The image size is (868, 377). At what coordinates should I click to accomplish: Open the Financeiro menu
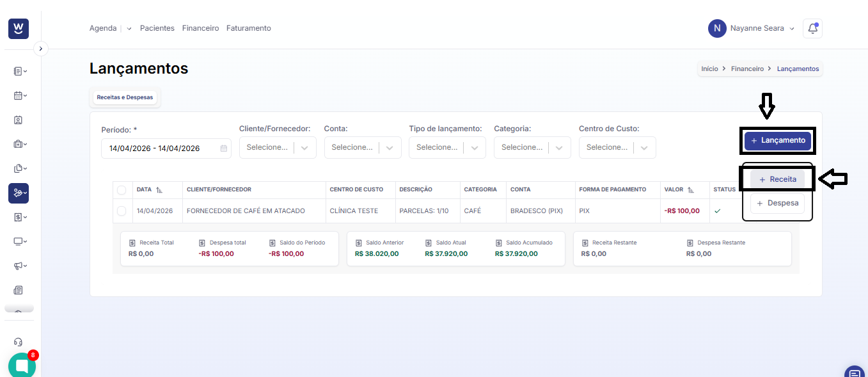200,28
